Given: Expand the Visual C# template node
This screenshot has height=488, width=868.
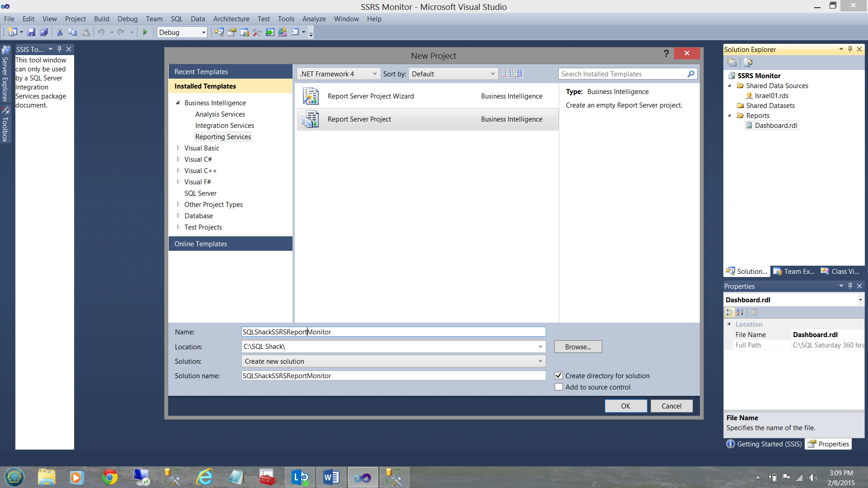Looking at the screenshot, I should (179, 159).
